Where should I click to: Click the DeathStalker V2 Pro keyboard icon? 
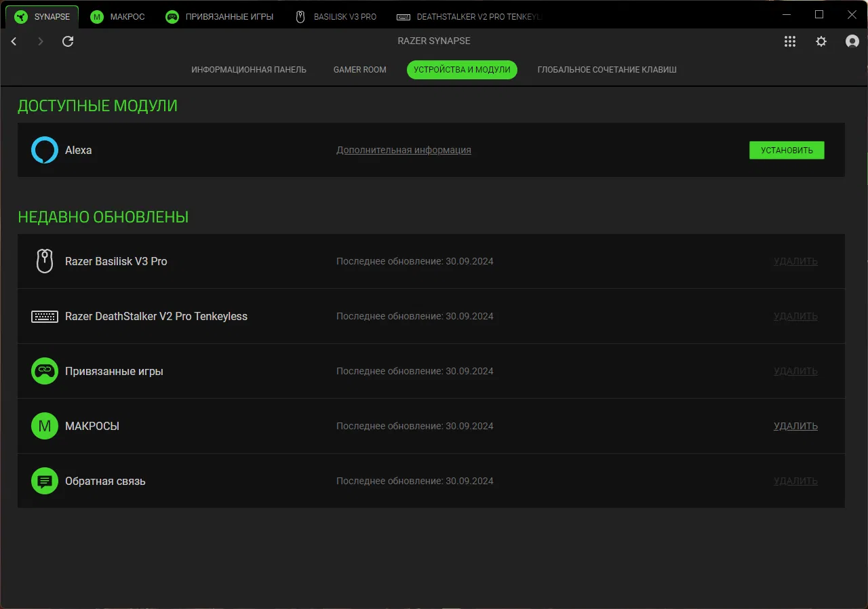(x=45, y=316)
